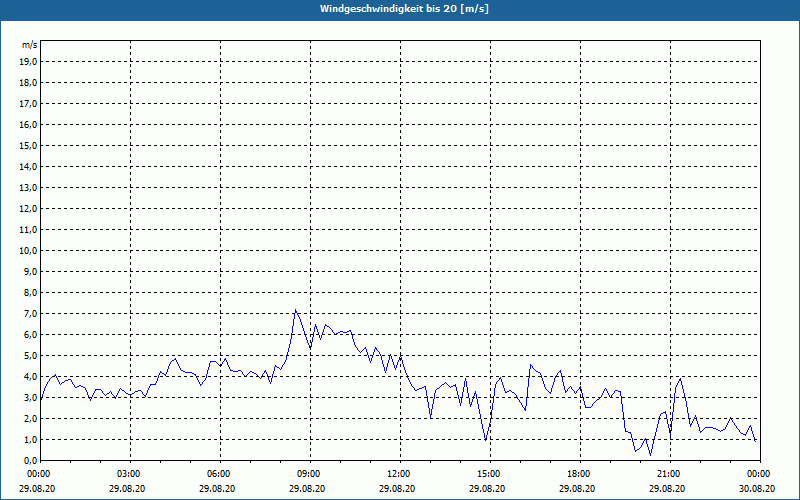Click the "10,0" y-axis label

tap(29, 251)
